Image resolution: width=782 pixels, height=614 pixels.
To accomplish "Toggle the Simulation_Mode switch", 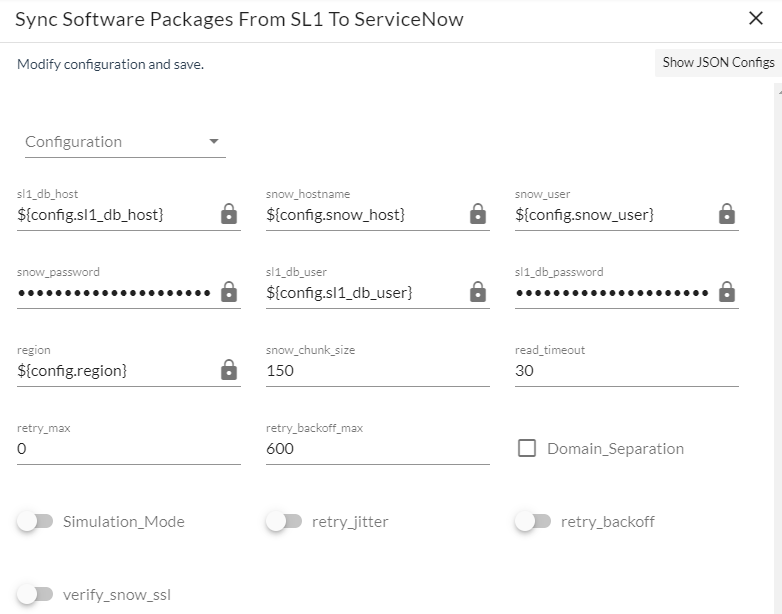I will pyautogui.click(x=34, y=521).
